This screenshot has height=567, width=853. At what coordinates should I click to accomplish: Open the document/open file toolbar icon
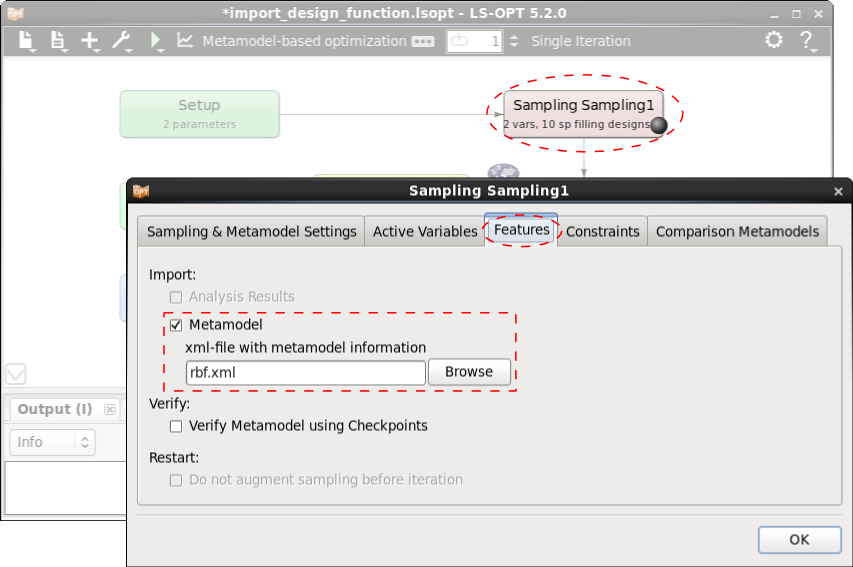57,41
